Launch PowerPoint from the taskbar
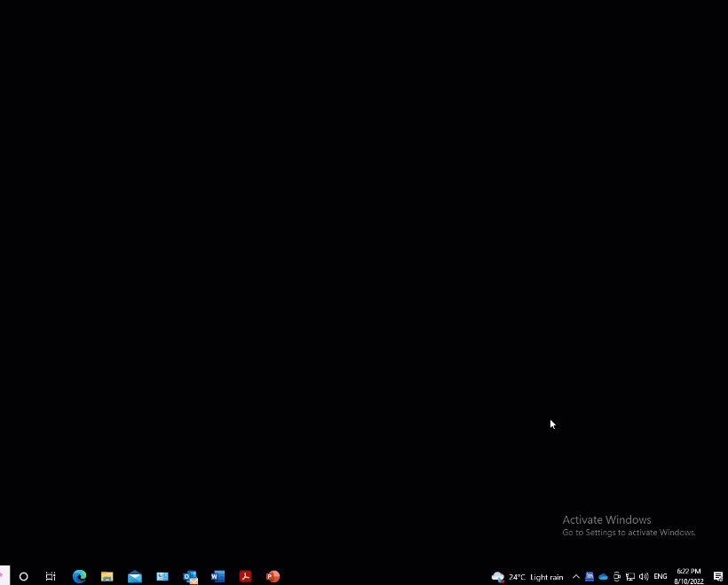The image size is (728, 585). point(273,576)
